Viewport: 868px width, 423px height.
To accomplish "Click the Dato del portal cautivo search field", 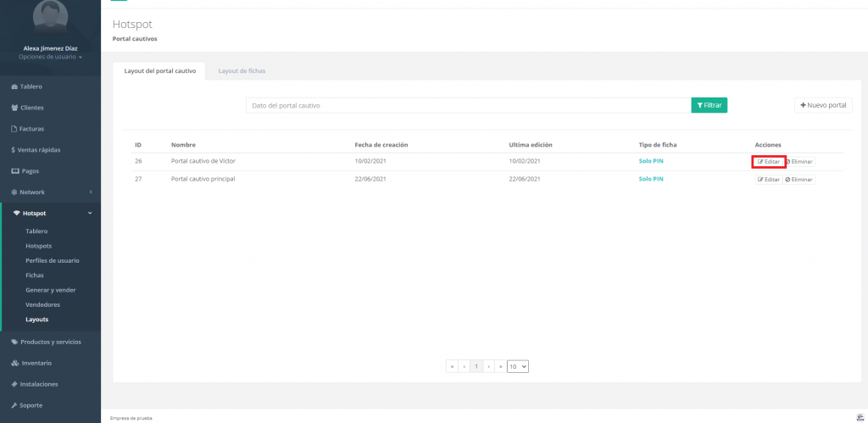I will pyautogui.click(x=468, y=105).
